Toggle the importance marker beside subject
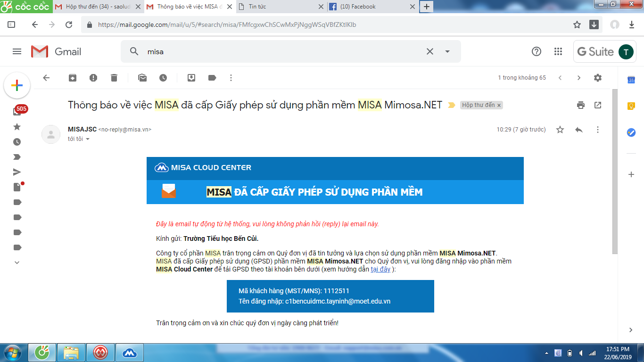The width and height of the screenshot is (644, 362). [x=451, y=105]
